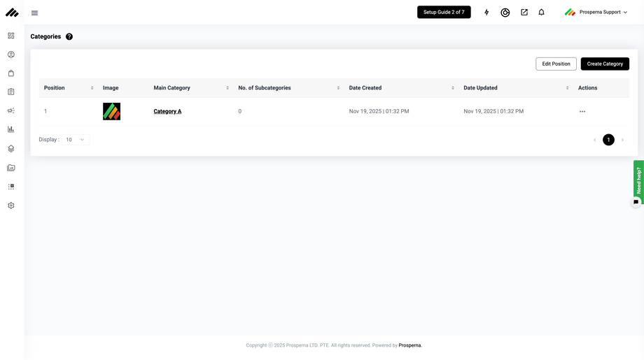Click the Category A image thumbnail
Image resolution: width=644 pixels, height=360 pixels.
click(x=112, y=112)
